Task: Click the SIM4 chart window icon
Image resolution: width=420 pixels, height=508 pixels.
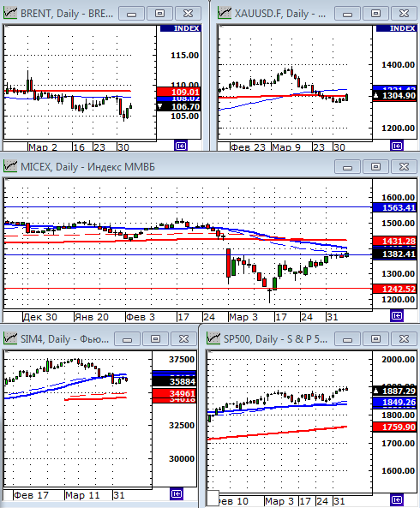Action: tap(10, 339)
